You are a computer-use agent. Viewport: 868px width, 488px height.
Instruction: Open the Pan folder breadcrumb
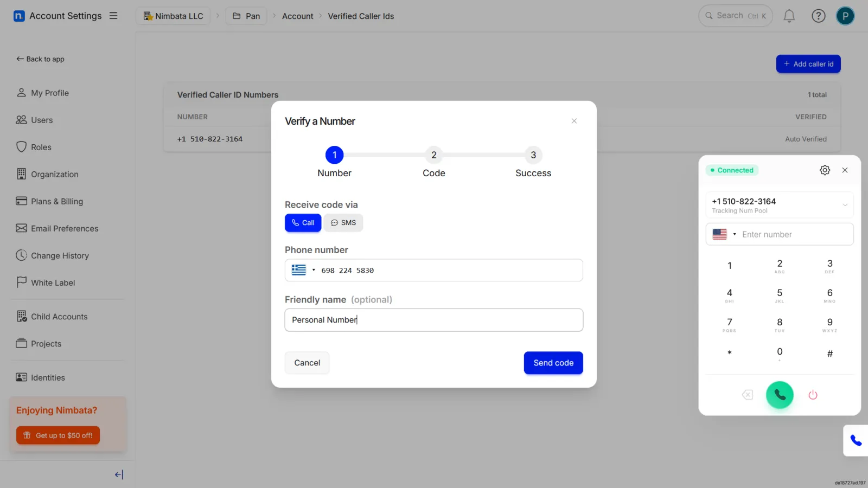pos(246,16)
